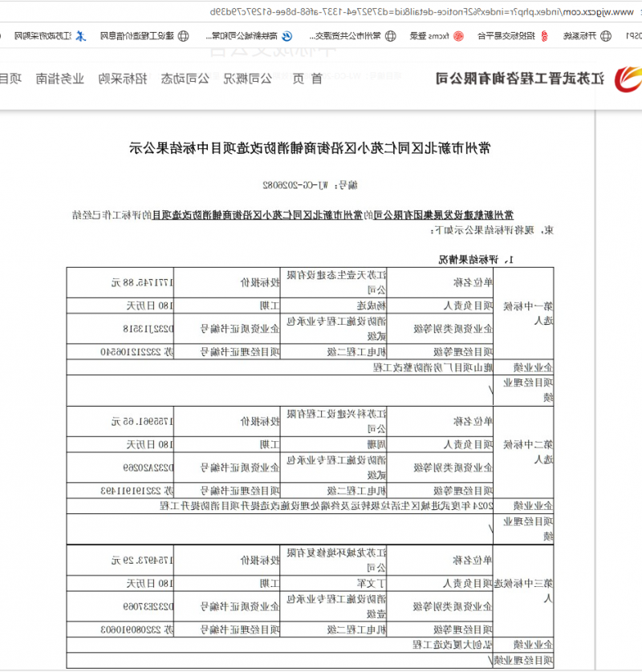Click the project manager name 丁文军
The height and width of the screenshot is (672, 642).
pos(372,584)
